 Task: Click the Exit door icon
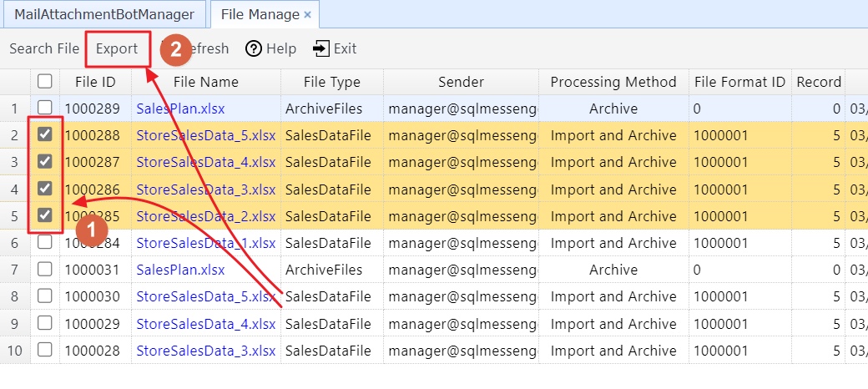pyautogui.click(x=320, y=49)
